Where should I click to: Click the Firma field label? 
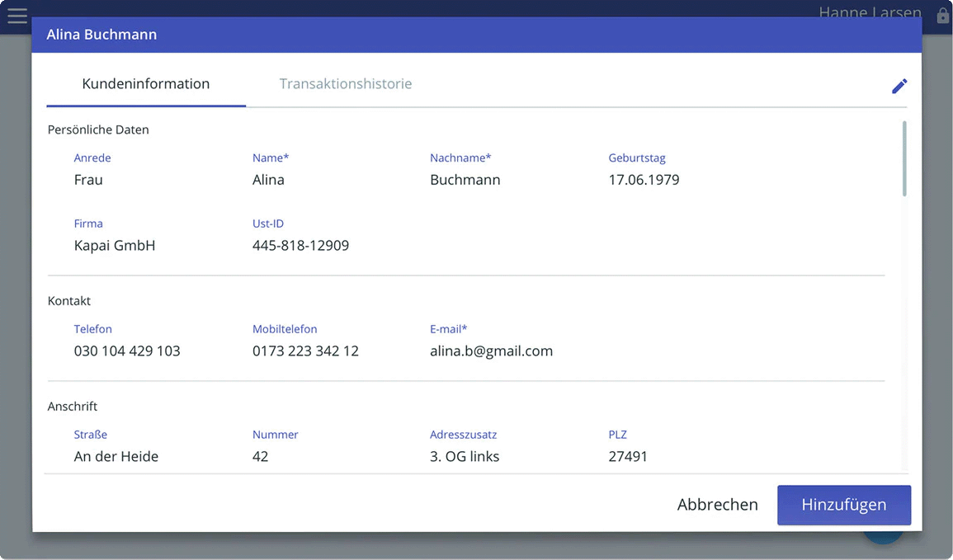(88, 224)
